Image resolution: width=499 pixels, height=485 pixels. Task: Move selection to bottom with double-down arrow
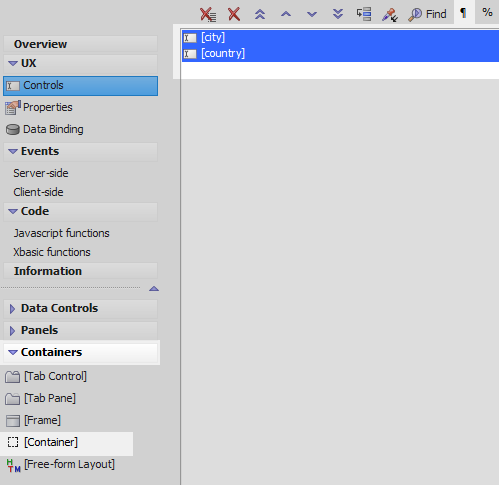click(x=338, y=14)
